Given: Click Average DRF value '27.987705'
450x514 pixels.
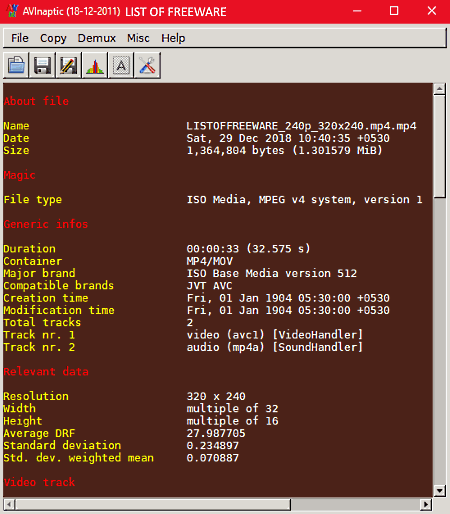Looking at the screenshot, I should tap(216, 433).
